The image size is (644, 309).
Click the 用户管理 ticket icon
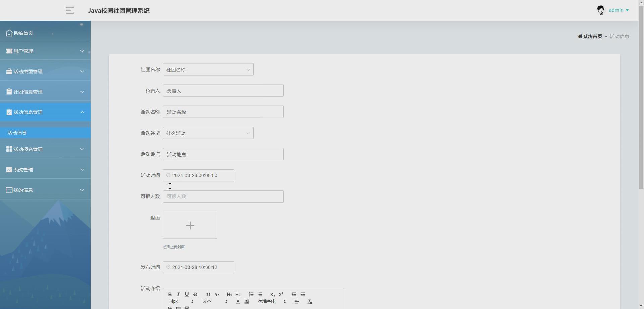(9, 51)
